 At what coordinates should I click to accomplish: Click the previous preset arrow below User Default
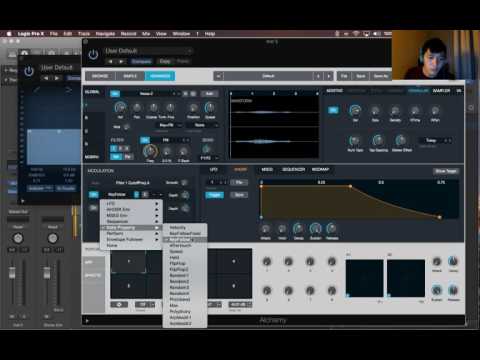(110, 61)
